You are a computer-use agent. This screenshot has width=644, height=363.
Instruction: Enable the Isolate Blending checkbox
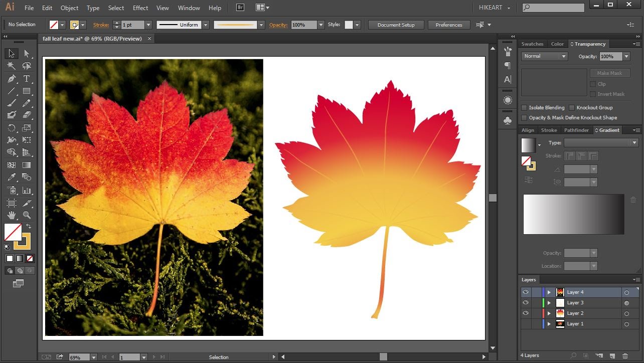click(525, 107)
